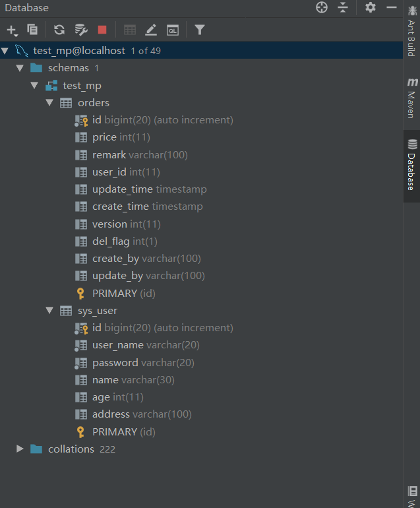Select the password column in sys_user
This screenshot has height=508, width=420.
pos(115,362)
